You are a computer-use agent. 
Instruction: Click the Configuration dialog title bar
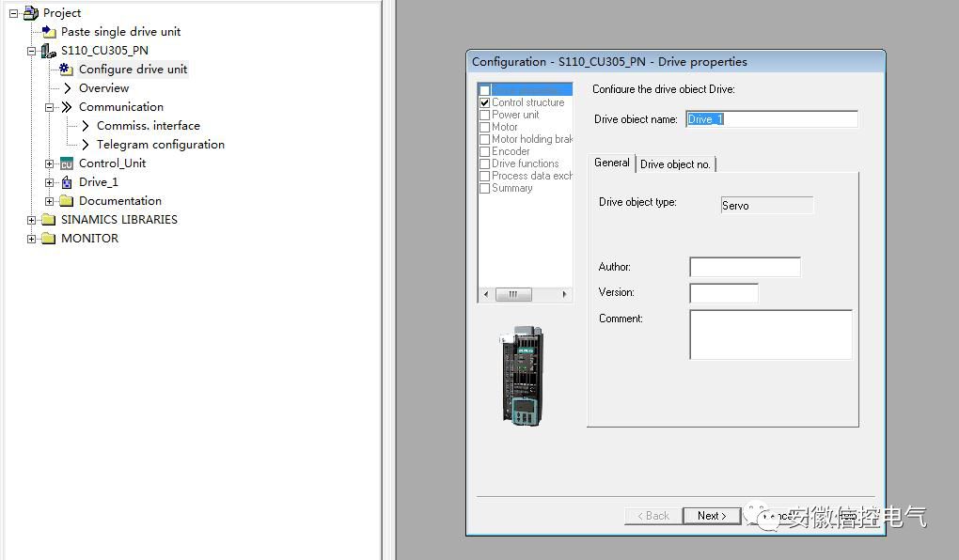[x=675, y=62]
